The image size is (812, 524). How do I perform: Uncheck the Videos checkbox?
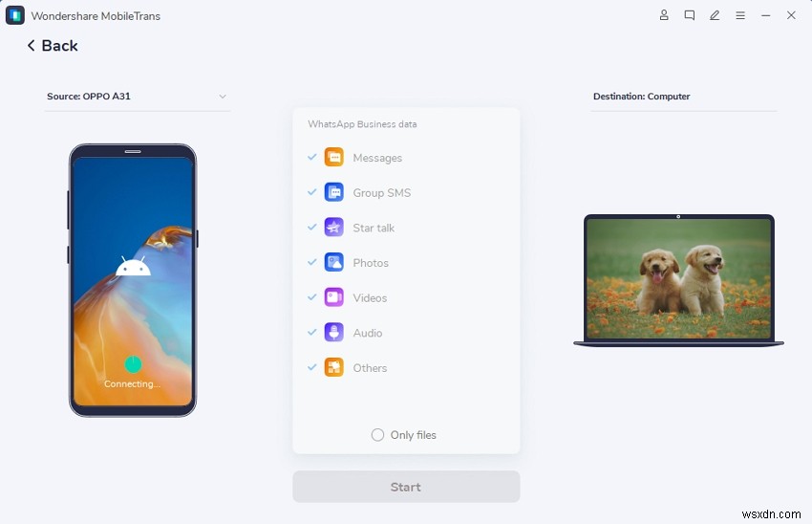pyautogui.click(x=311, y=297)
